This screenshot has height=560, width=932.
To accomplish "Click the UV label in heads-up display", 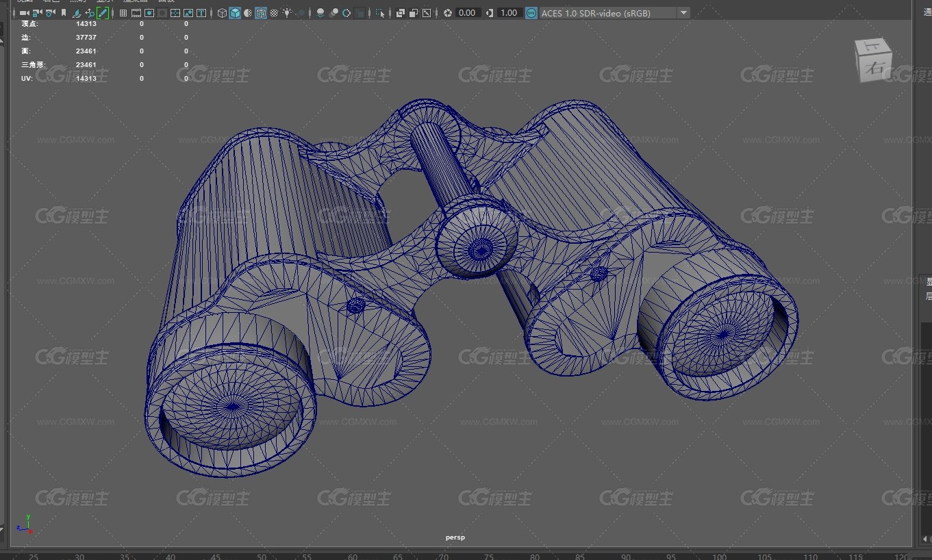I will tap(26, 79).
